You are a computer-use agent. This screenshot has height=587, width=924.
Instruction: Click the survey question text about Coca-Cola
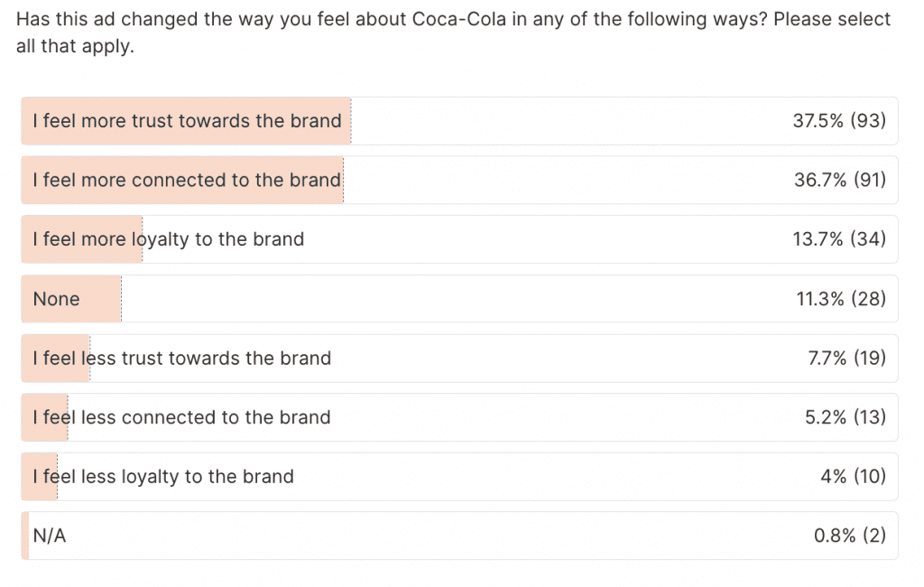(x=451, y=33)
